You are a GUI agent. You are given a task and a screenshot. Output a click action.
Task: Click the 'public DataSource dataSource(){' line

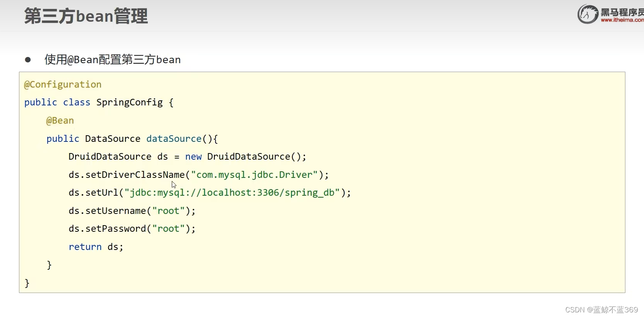132,139
